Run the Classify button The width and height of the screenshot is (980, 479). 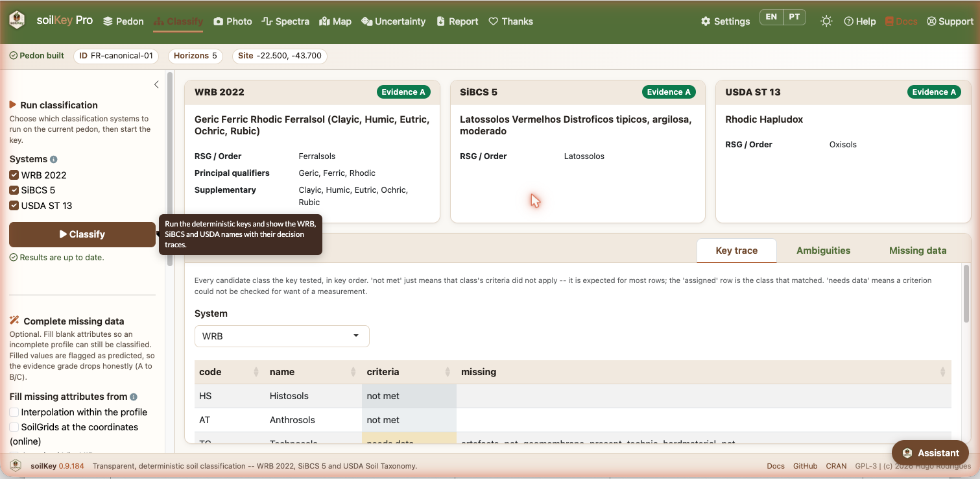[x=82, y=234]
